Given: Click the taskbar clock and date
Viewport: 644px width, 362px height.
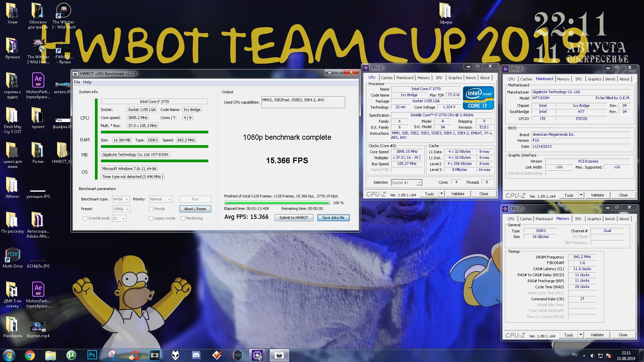Looking at the screenshot, I should [x=626, y=356].
